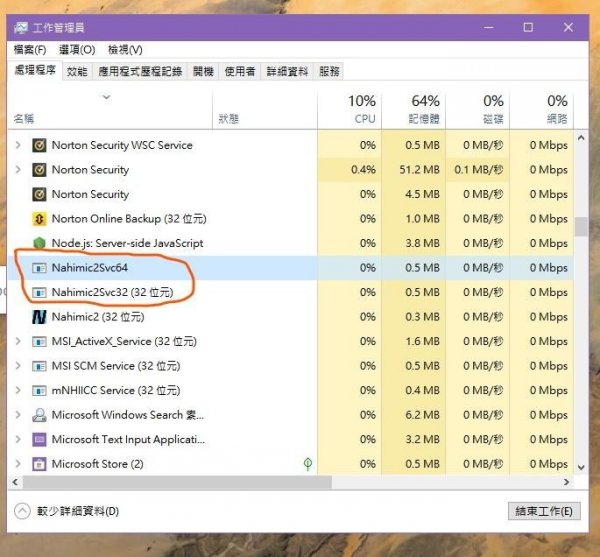Click the Microsoft Store icon
This screenshot has height=557, width=600.
pos(39,464)
